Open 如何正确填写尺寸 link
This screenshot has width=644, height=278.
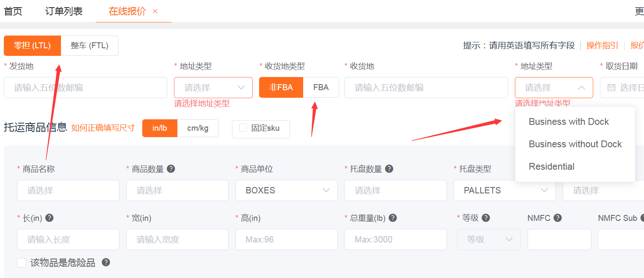point(103,128)
